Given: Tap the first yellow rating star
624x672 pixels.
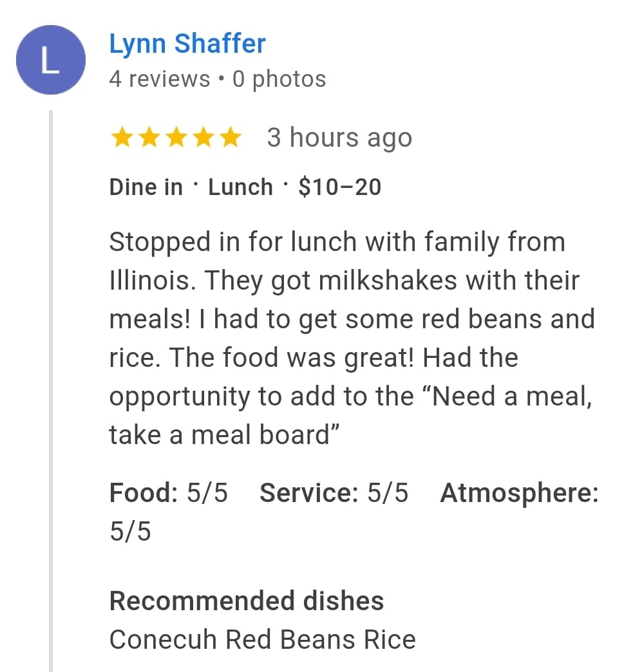Looking at the screenshot, I should (122, 138).
